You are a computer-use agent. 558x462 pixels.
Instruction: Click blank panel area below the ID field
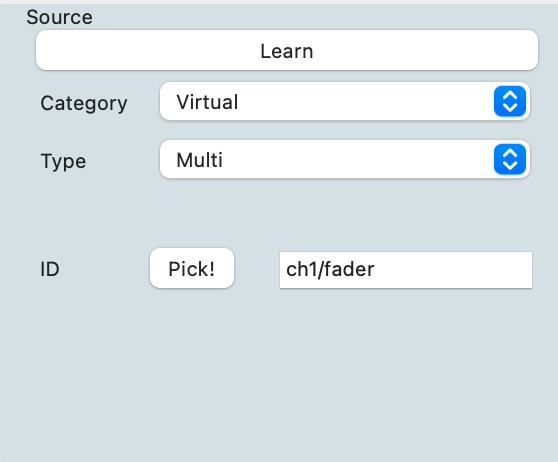(279, 374)
